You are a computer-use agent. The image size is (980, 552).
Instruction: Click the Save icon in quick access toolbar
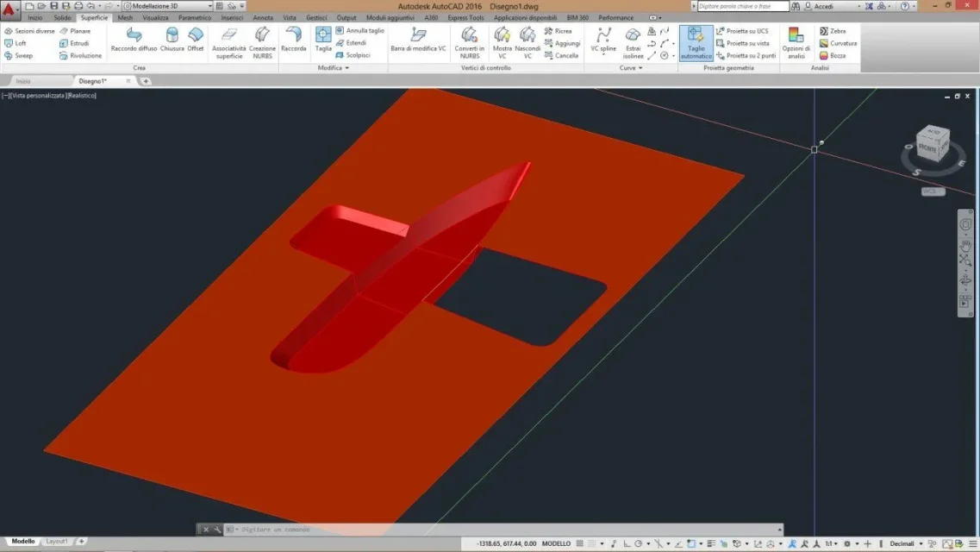[x=53, y=6]
